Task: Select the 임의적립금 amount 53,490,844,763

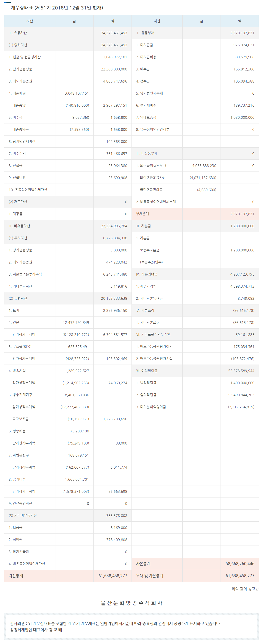Action: tap(241, 395)
